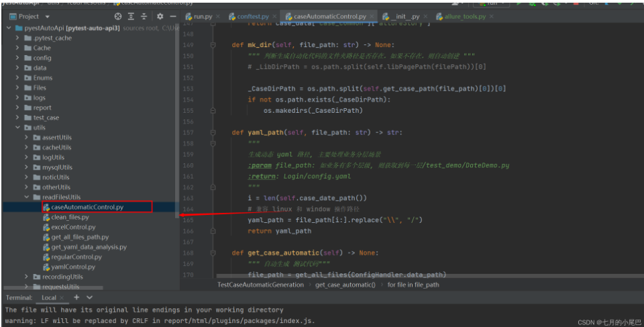Click folder icon of the report directory
Screen dimensions: 644x327
[28, 107]
